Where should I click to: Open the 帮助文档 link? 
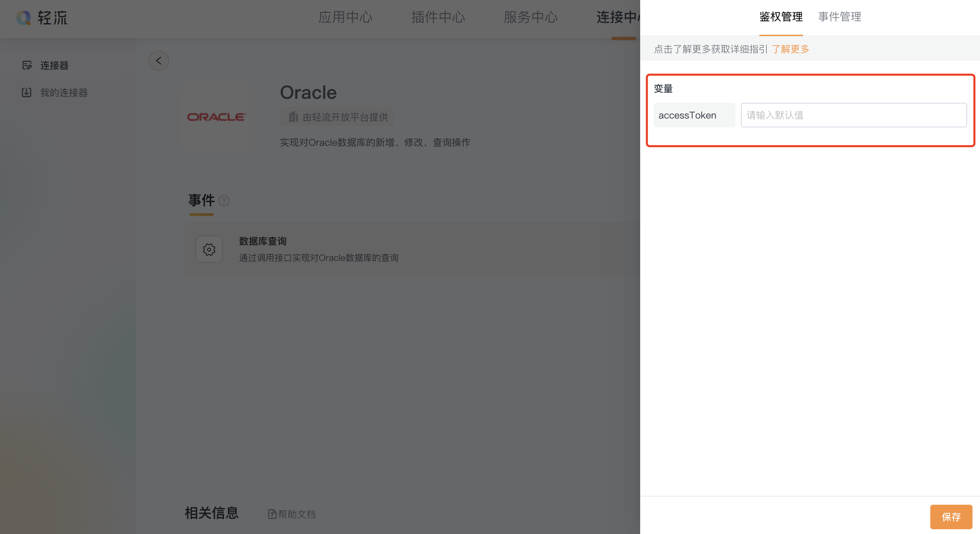coord(297,514)
